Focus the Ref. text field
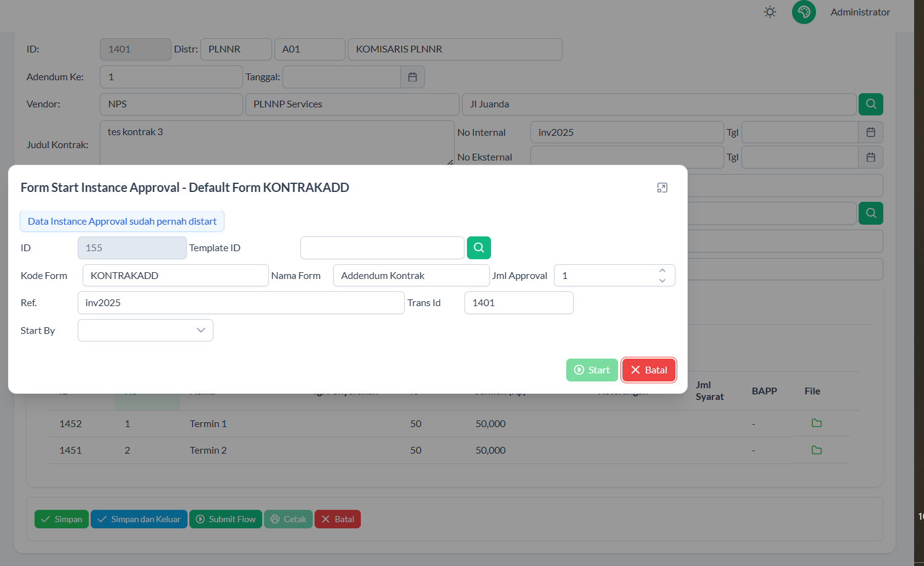924x566 pixels. (x=241, y=303)
